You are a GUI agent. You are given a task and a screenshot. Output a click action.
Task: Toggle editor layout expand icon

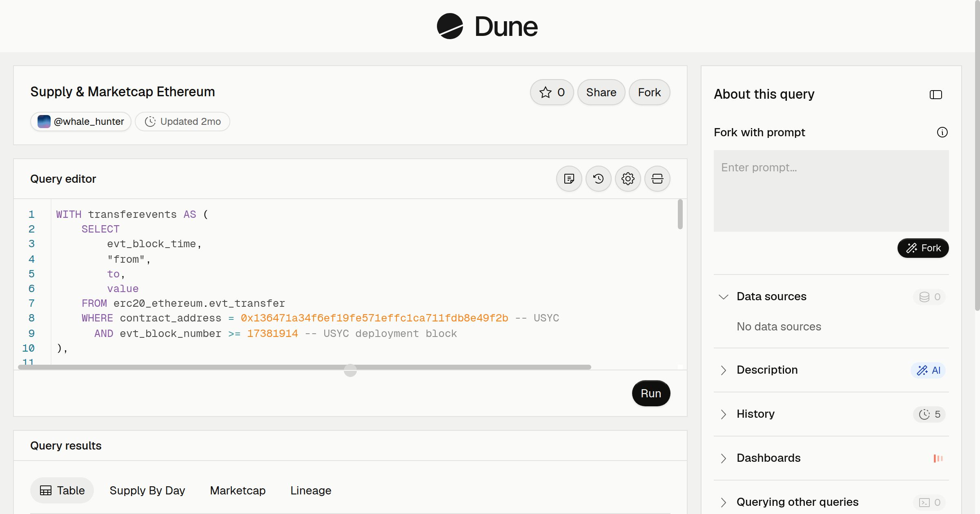coord(657,179)
